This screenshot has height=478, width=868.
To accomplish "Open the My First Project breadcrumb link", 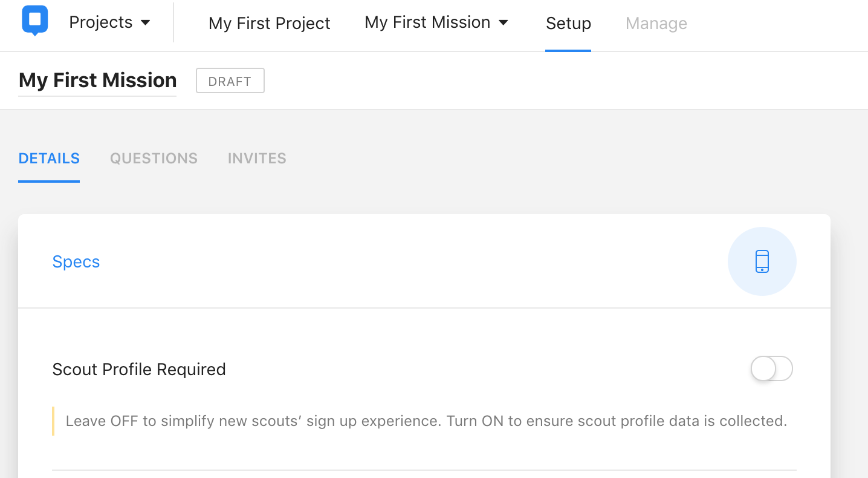I will (269, 24).
